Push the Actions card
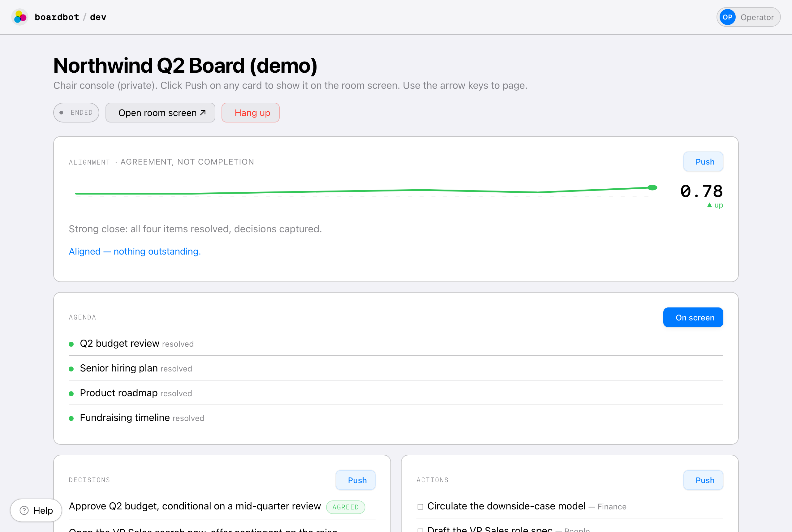 click(x=703, y=480)
